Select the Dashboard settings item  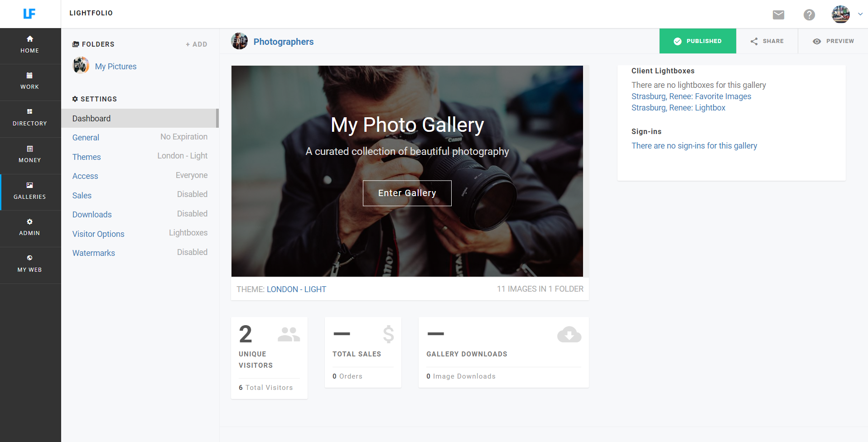(140, 118)
